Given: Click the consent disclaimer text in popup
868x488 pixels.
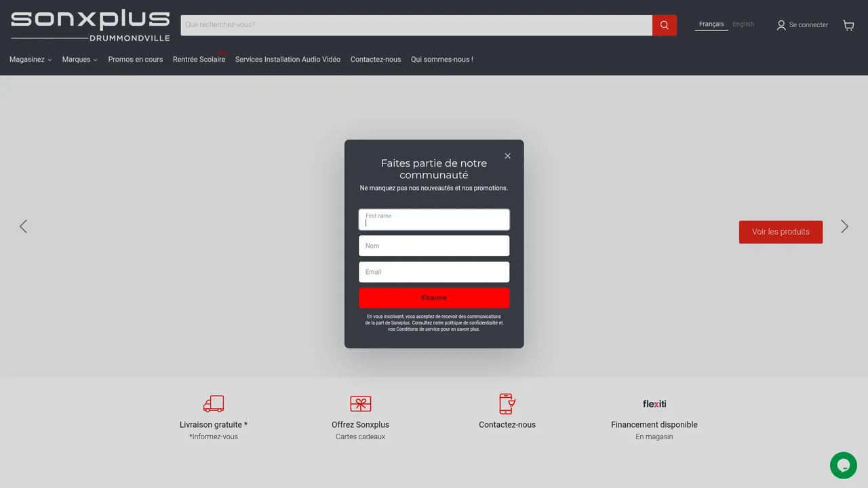Looking at the screenshot, I should click(x=434, y=323).
